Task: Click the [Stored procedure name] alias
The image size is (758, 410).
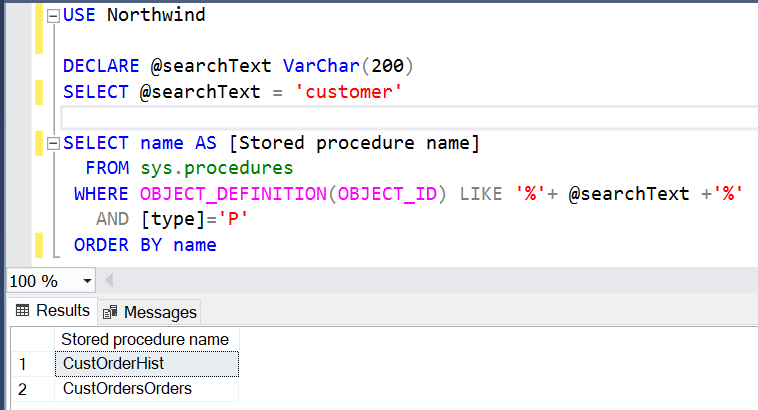Action: click(x=354, y=143)
